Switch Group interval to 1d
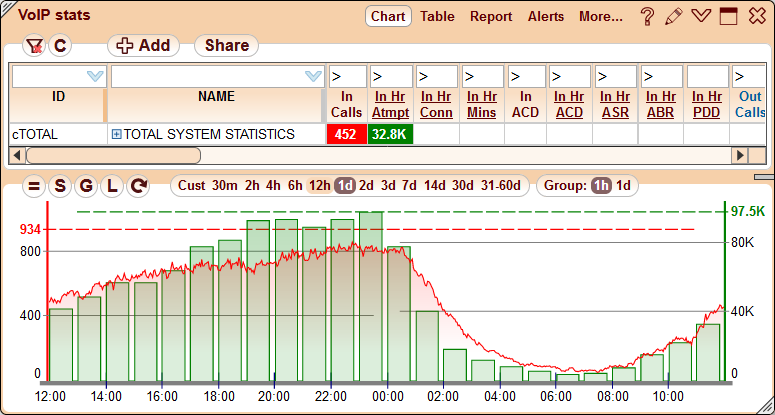Viewport: 775px width, 415px height. [x=623, y=185]
